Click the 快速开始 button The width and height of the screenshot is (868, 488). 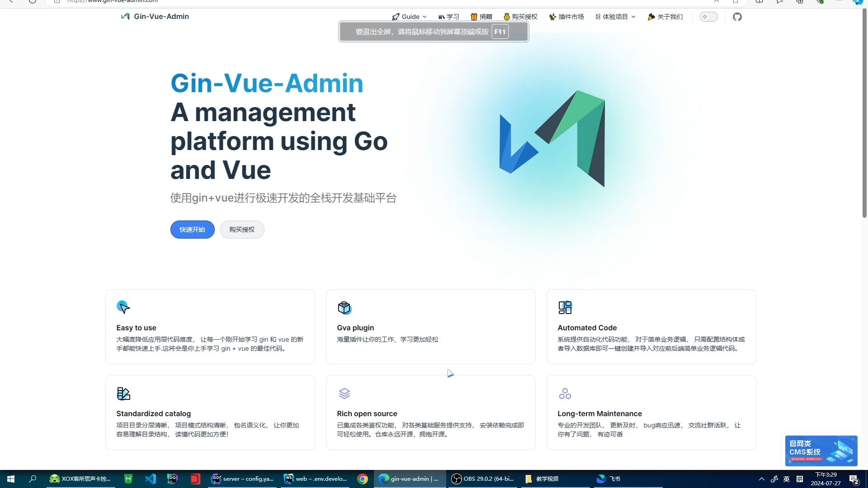click(193, 230)
